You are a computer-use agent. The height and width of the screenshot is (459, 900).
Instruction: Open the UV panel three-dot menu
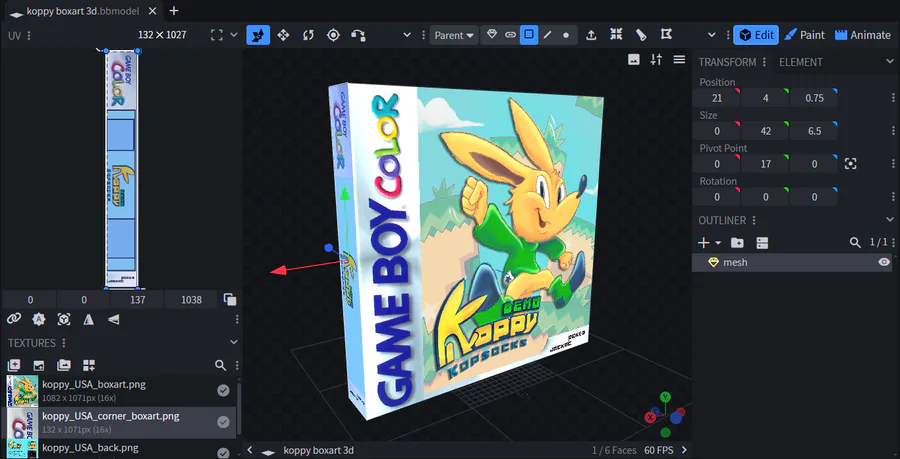pyautogui.click(x=29, y=35)
